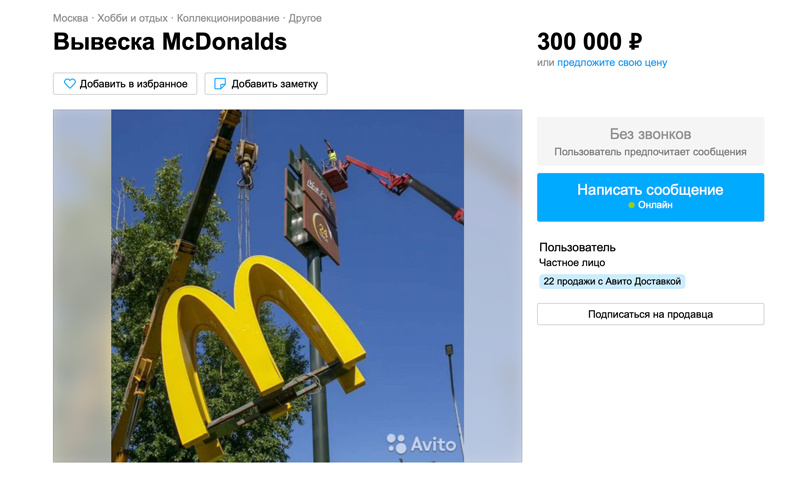Click the 300 000 price text
800x500 pixels.
click(579, 42)
